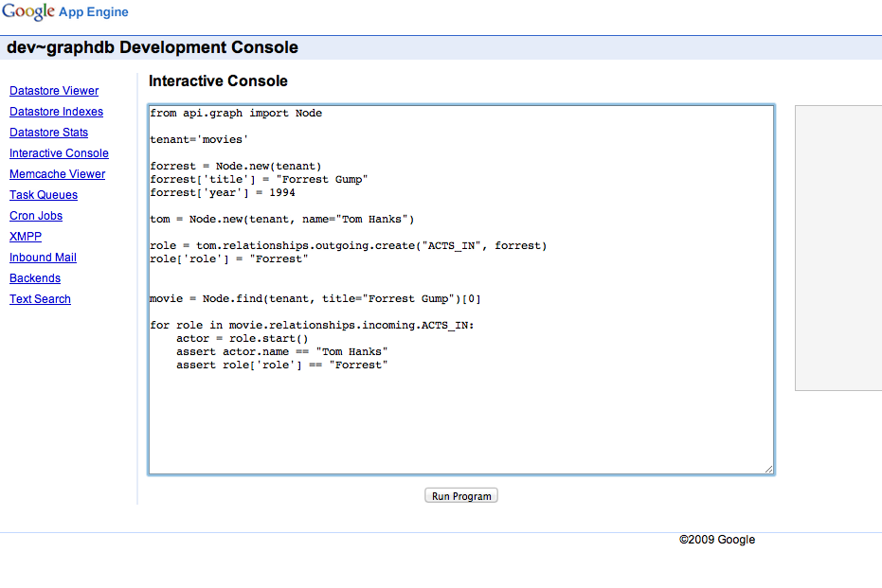This screenshot has height=588, width=882.
Task: Click the assert role['role'] code line
Action: (281, 365)
